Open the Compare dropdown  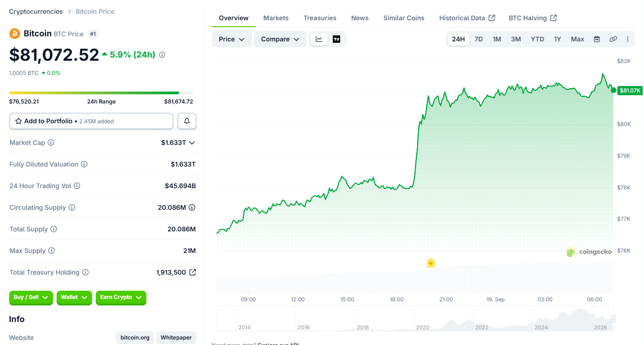[280, 39]
